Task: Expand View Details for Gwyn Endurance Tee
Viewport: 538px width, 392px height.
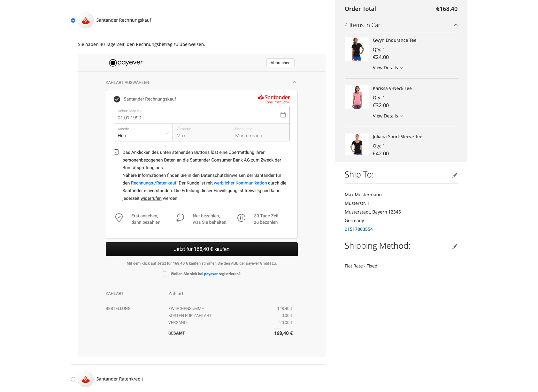Action: point(388,68)
